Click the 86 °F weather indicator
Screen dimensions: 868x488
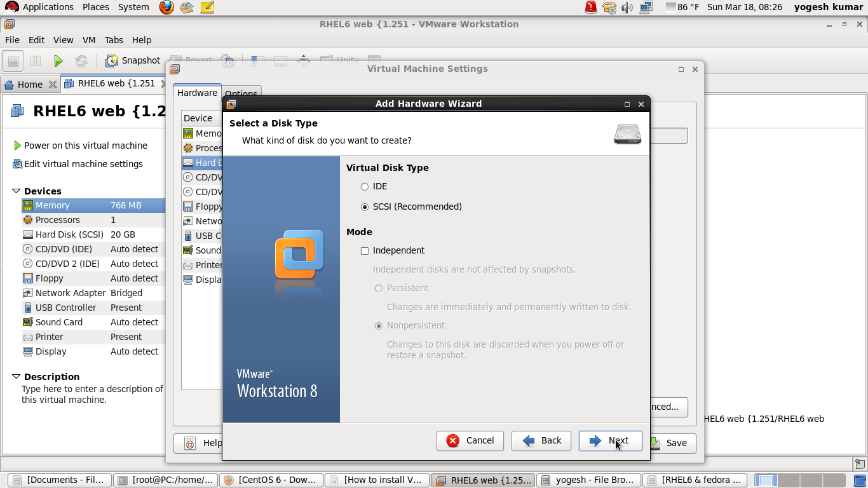coord(682,7)
